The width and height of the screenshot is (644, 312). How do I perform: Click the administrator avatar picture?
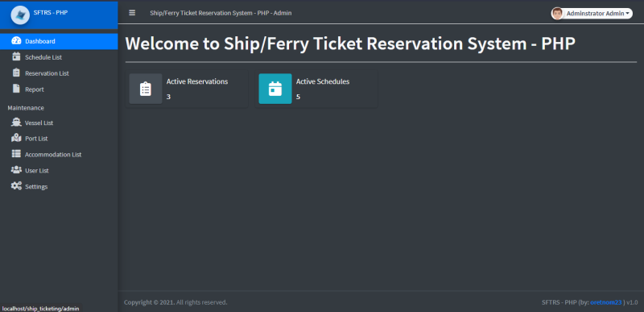click(557, 14)
